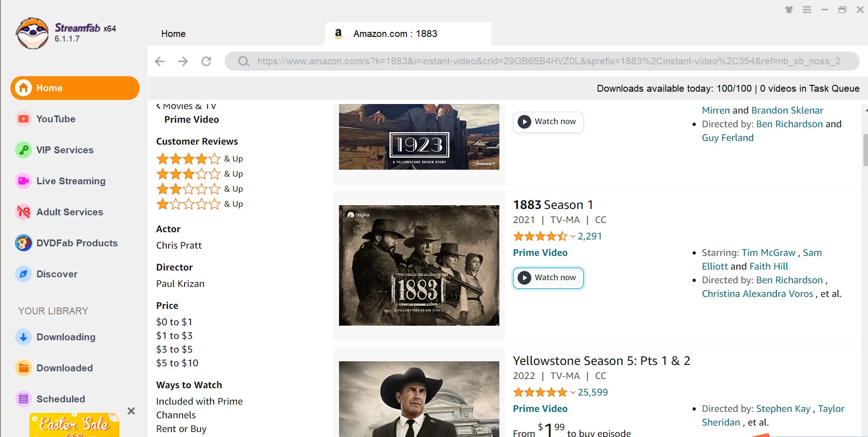Open Adult Services section
This screenshot has width=868, height=437.
[x=69, y=212]
